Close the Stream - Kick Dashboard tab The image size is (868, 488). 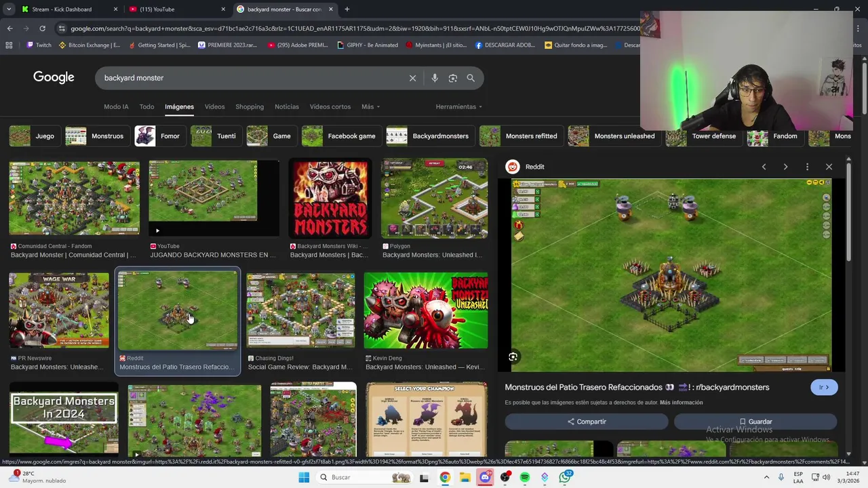[x=115, y=9]
